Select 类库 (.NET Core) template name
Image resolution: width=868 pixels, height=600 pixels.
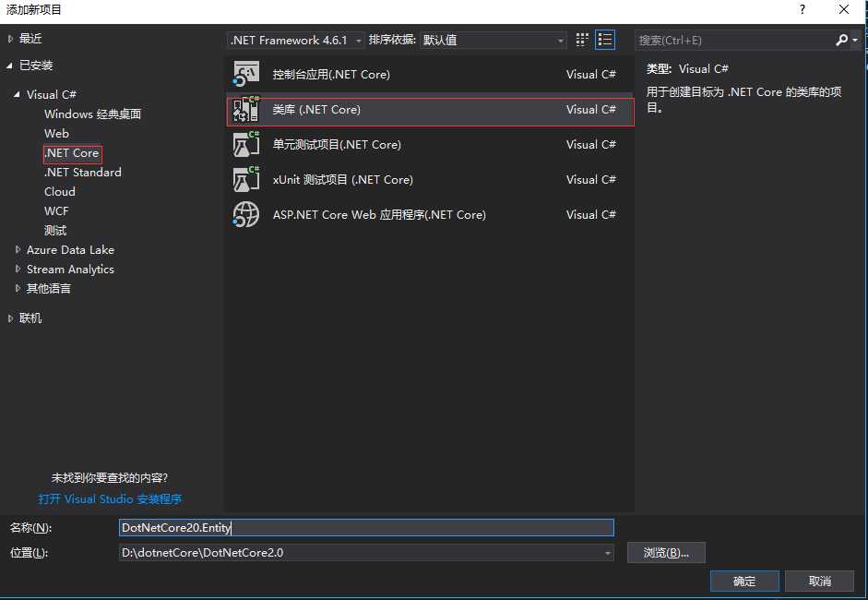pos(316,110)
